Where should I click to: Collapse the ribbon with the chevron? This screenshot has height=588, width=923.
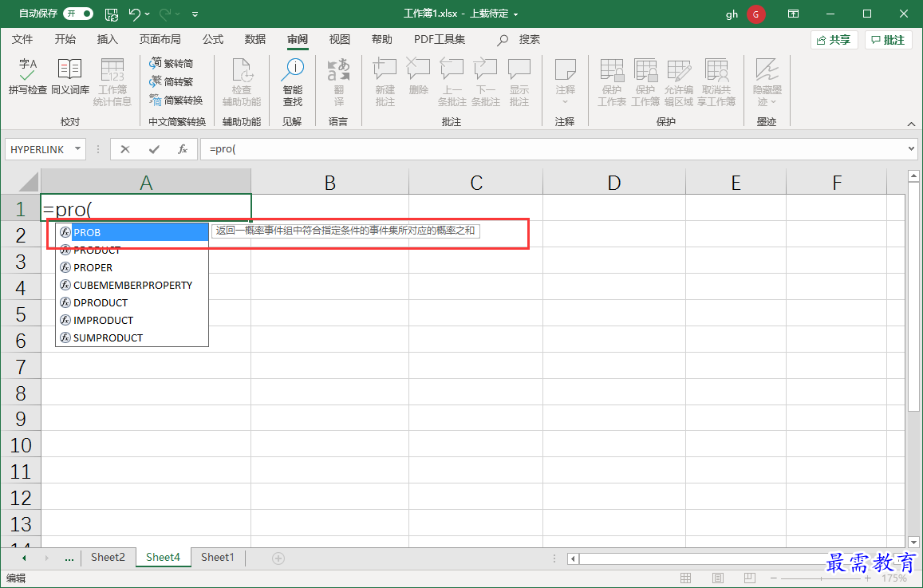[911, 124]
